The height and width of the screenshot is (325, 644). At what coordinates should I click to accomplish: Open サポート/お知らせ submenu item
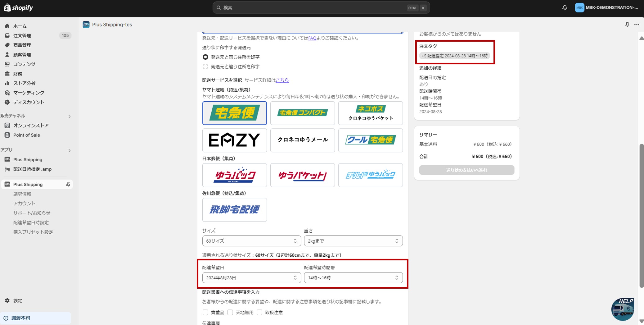click(x=32, y=213)
